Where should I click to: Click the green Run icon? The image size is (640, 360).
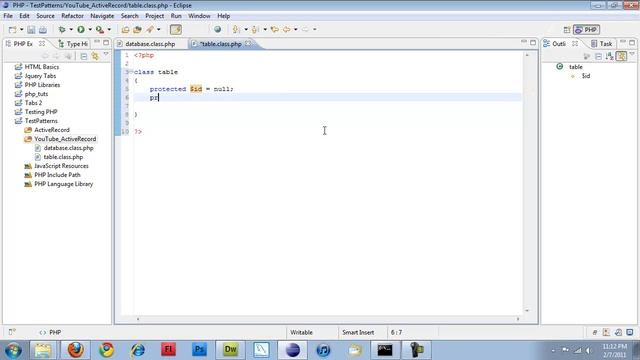coord(81,29)
